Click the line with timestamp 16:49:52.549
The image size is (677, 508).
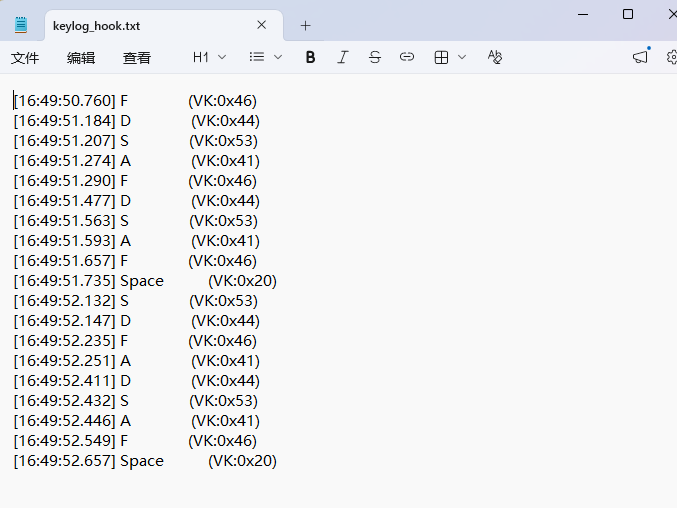coord(135,441)
